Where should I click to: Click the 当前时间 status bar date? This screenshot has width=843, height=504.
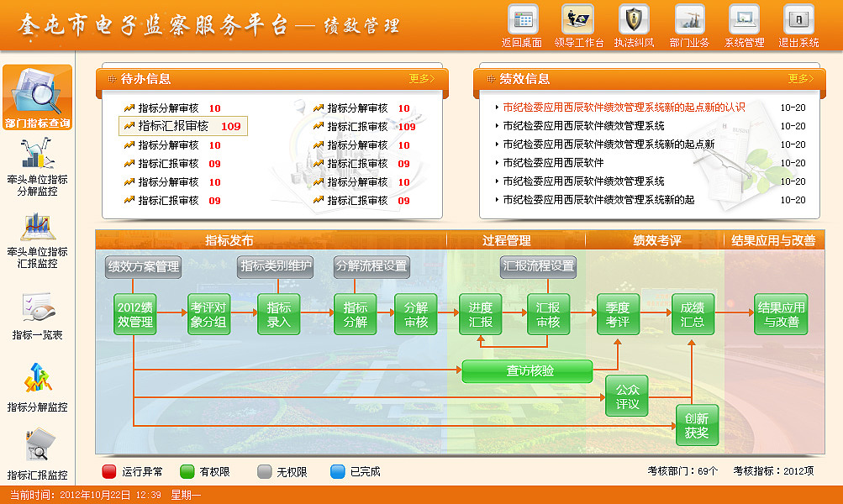[105, 495]
